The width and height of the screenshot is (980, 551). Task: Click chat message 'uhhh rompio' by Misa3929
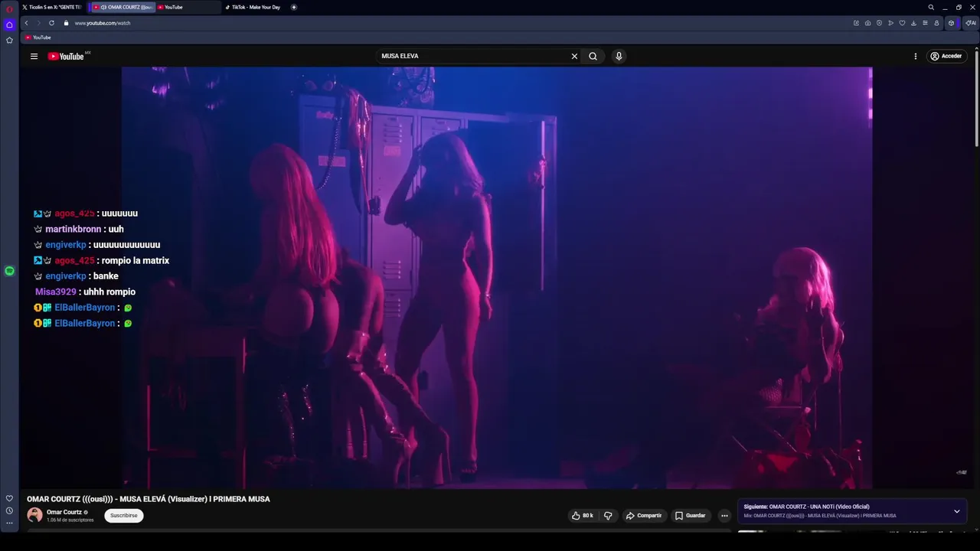coord(109,292)
